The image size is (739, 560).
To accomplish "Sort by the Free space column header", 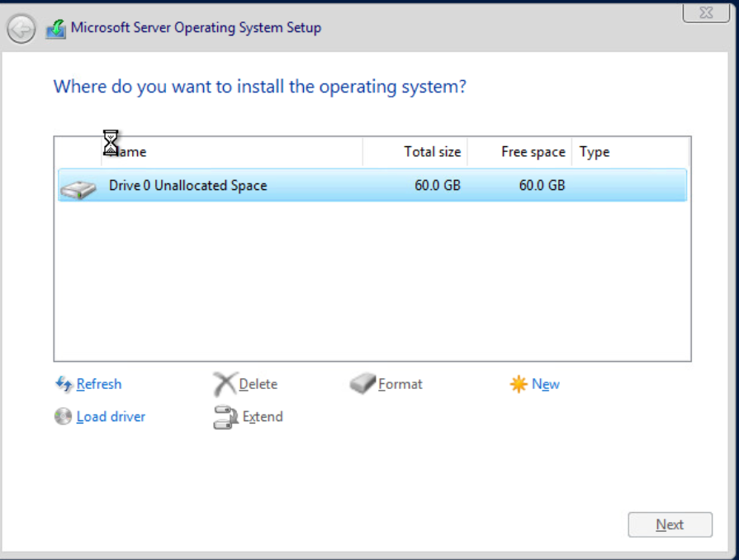I will pos(519,152).
